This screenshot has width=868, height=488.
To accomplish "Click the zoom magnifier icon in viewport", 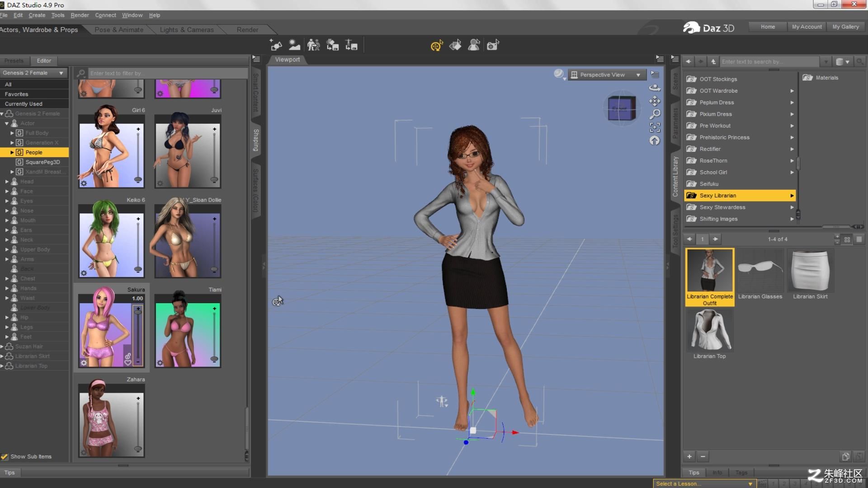I will (655, 114).
